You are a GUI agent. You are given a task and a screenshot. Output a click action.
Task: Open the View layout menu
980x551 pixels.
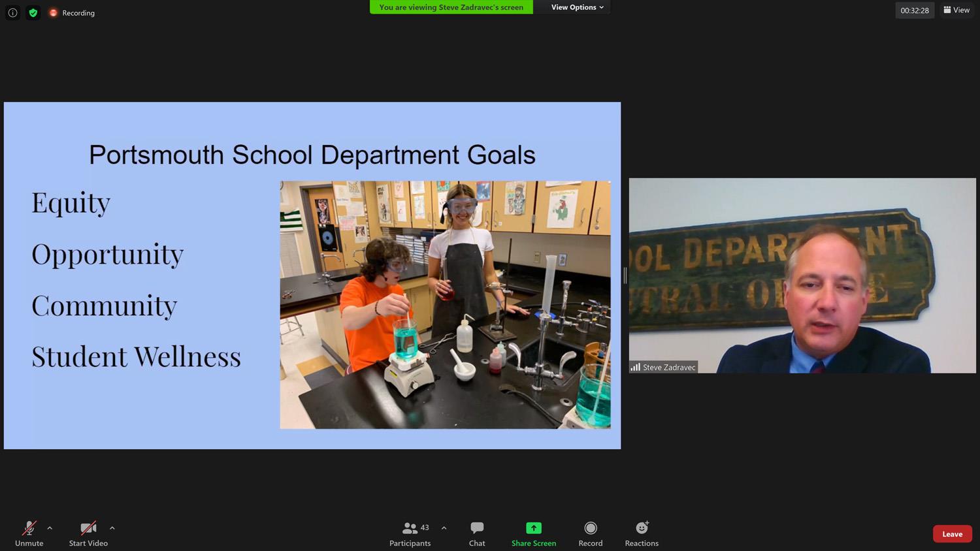[956, 10]
